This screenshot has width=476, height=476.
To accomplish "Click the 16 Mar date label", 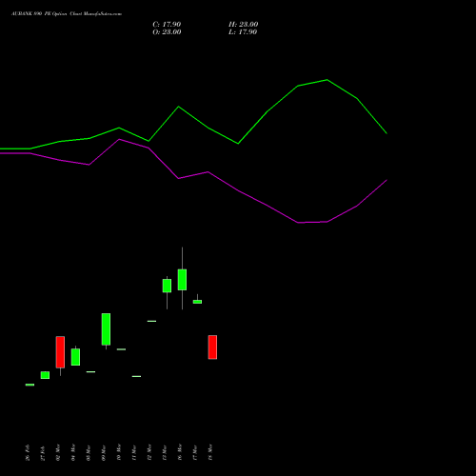I will 180,452.
